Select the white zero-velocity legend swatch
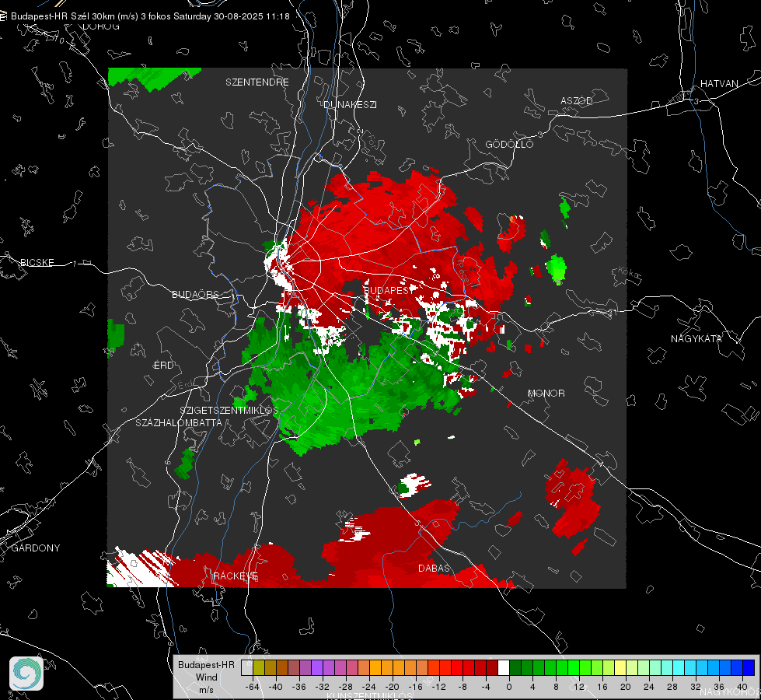This screenshot has height=700, width=761. point(504,667)
